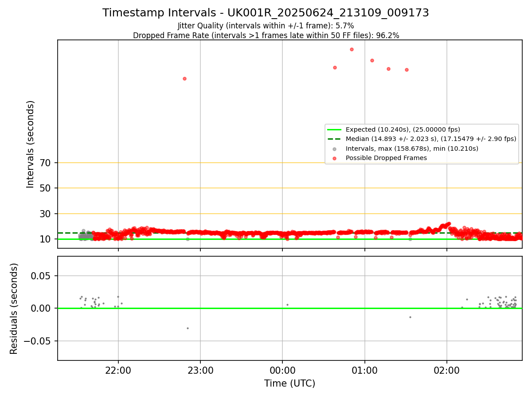
Task: Select the "Dropped Frame Rate" 96.2% subtitle line
Action: point(266,35)
